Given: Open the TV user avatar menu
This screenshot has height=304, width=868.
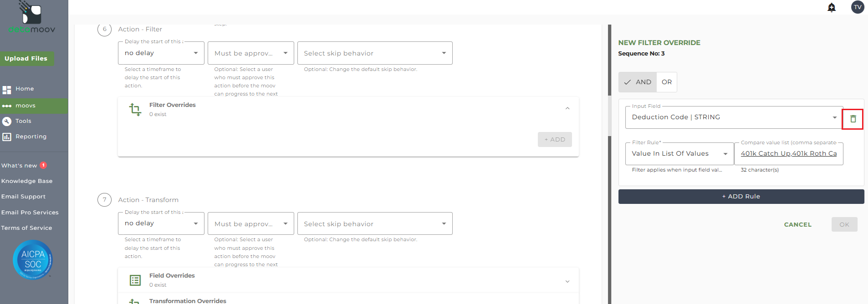Looking at the screenshot, I should tap(858, 7).
